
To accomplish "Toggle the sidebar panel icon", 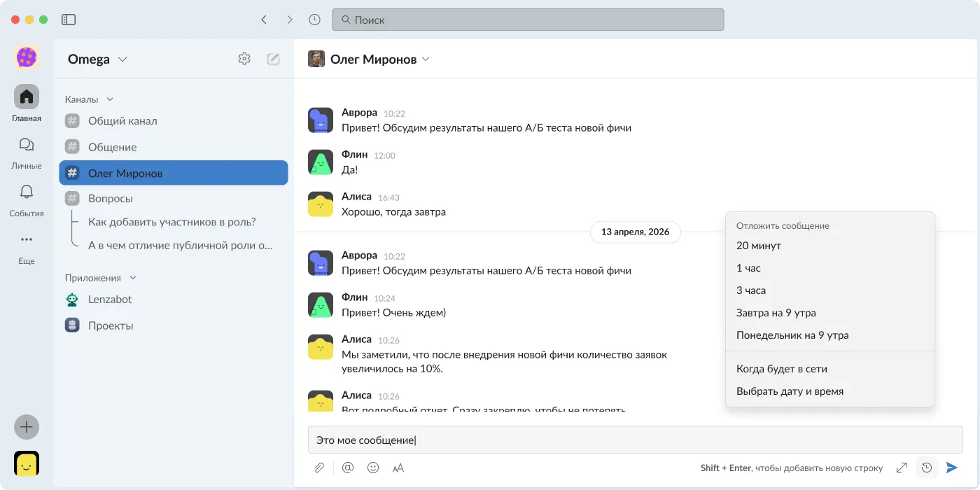I will pos(69,20).
